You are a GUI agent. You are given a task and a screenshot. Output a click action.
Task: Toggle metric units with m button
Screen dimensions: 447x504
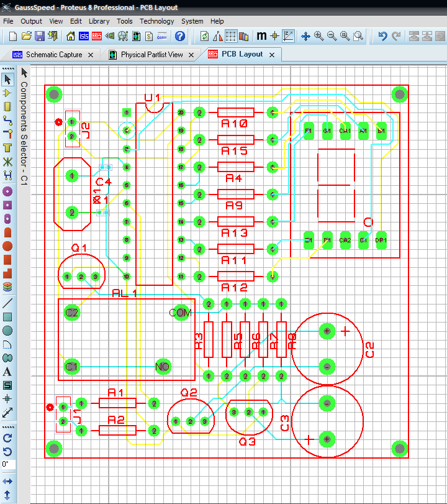pos(261,36)
